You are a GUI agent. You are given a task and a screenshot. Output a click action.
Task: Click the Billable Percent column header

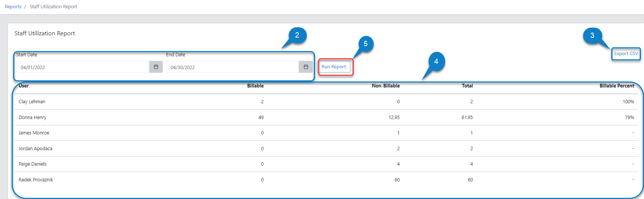click(617, 86)
